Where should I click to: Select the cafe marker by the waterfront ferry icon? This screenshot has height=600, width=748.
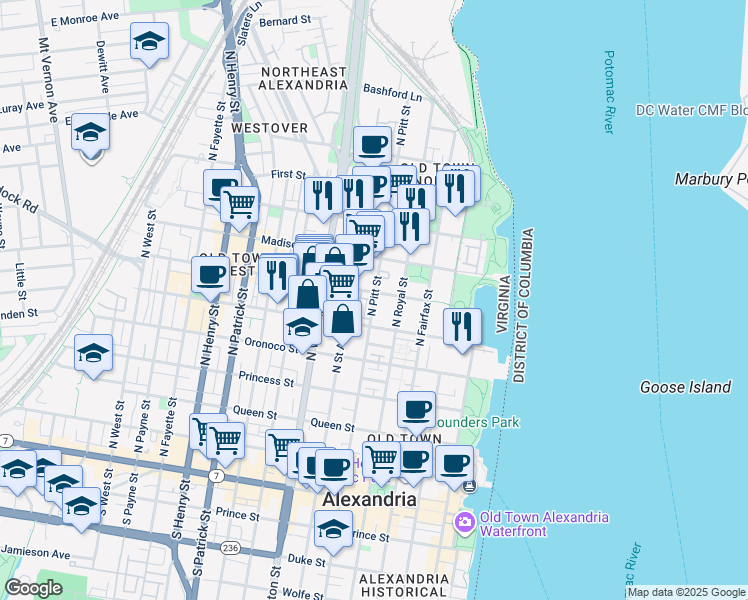(x=455, y=467)
